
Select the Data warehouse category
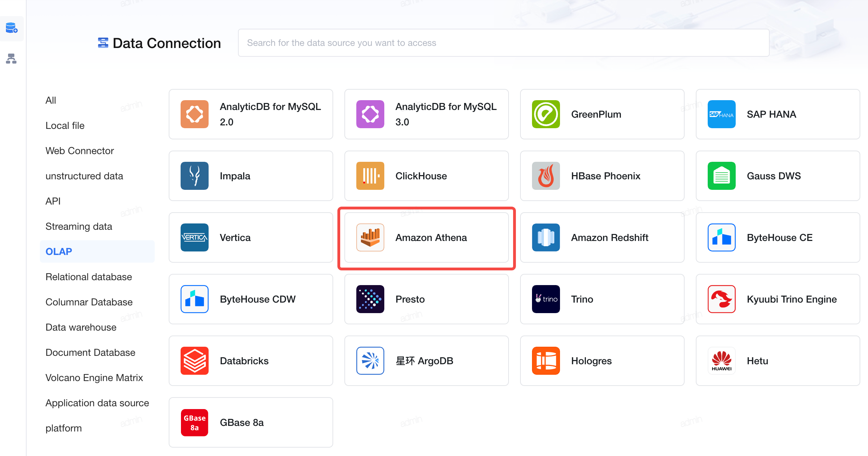click(81, 327)
